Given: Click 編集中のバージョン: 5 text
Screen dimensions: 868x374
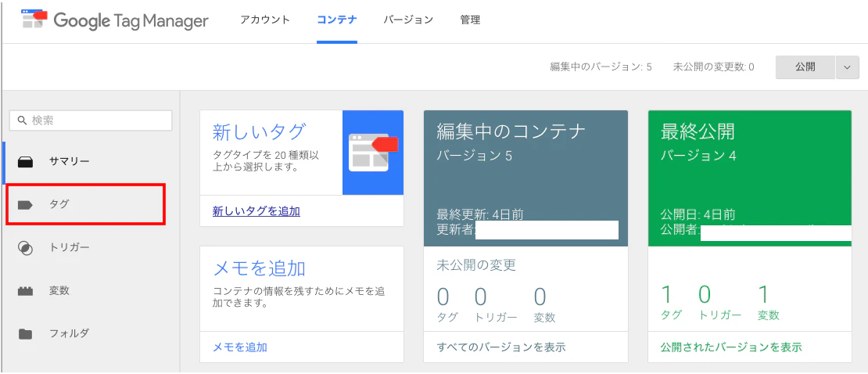Looking at the screenshot, I should 601,67.
